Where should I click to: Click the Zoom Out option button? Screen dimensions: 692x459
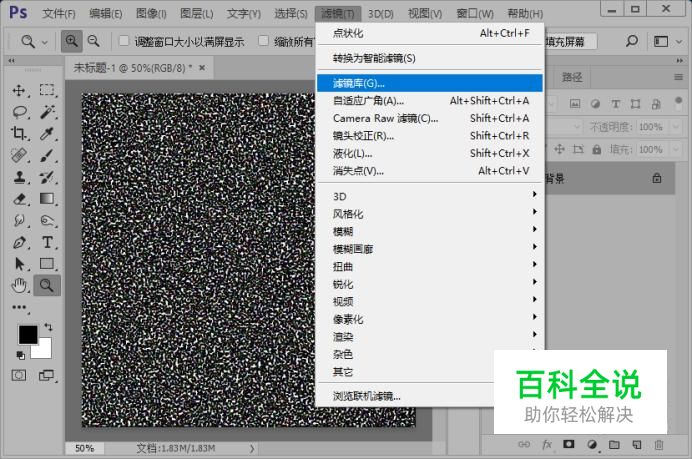click(94, 41)
